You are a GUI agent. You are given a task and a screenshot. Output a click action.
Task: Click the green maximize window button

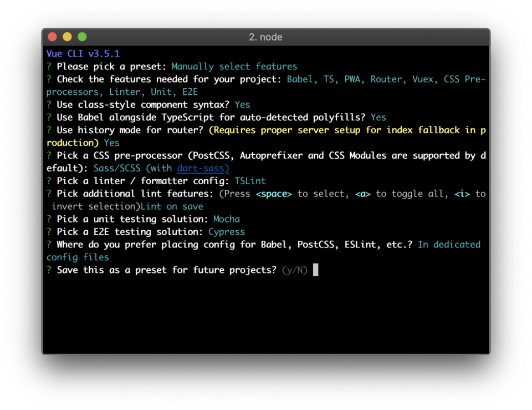point(82,37)
